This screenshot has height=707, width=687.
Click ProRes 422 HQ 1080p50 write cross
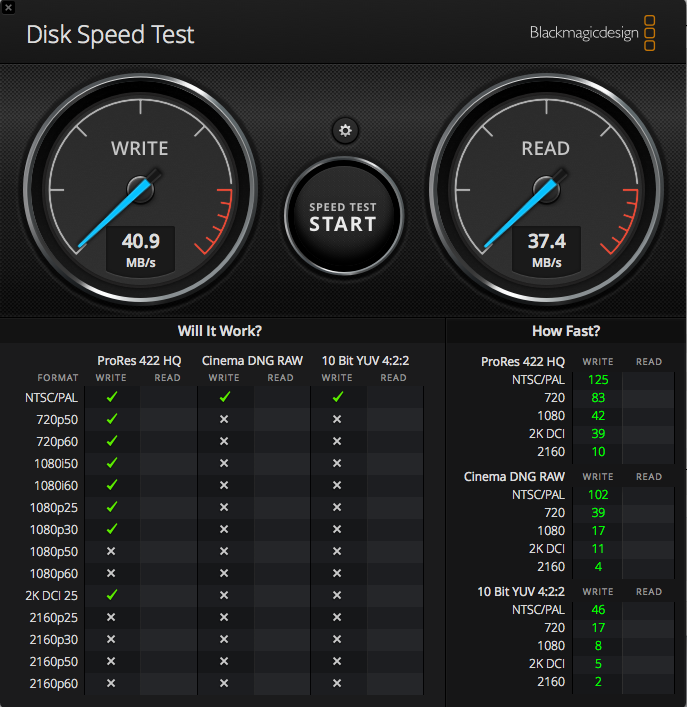click(111, 551)
